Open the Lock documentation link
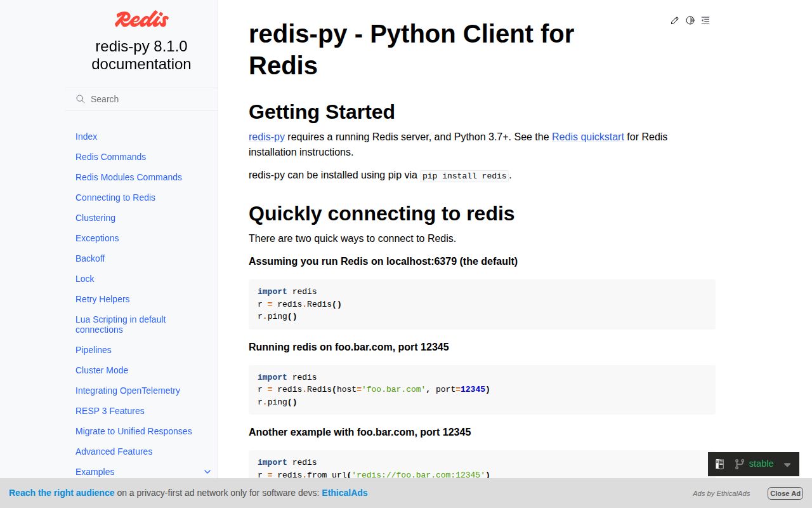 84,279
